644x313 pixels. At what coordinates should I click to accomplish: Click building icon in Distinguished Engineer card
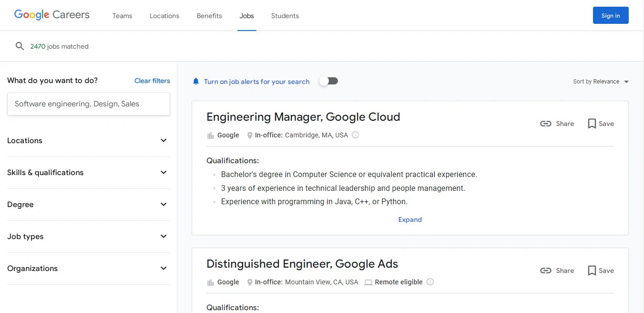tap(211, 282)
